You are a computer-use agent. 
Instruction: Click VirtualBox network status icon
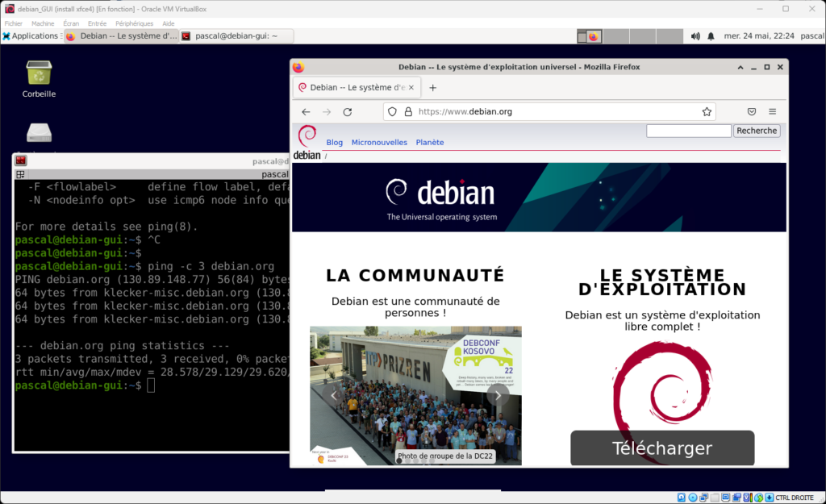(703, 498)
